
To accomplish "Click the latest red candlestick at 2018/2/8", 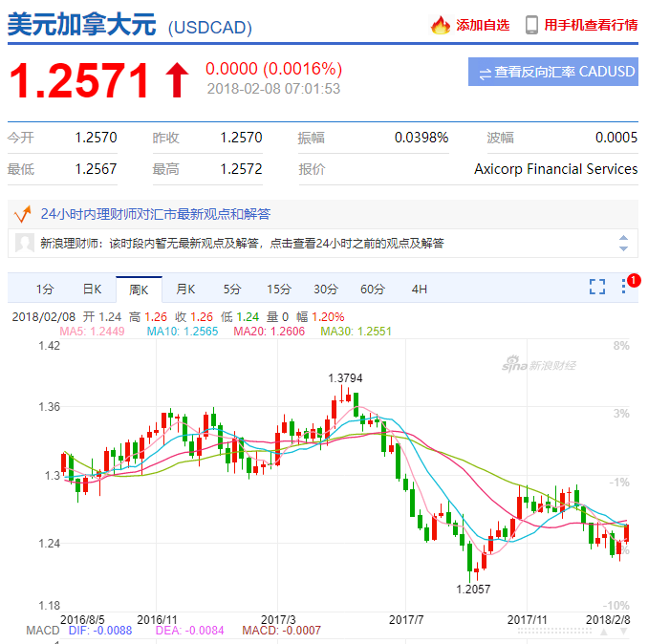I will (x=627, y=533).
